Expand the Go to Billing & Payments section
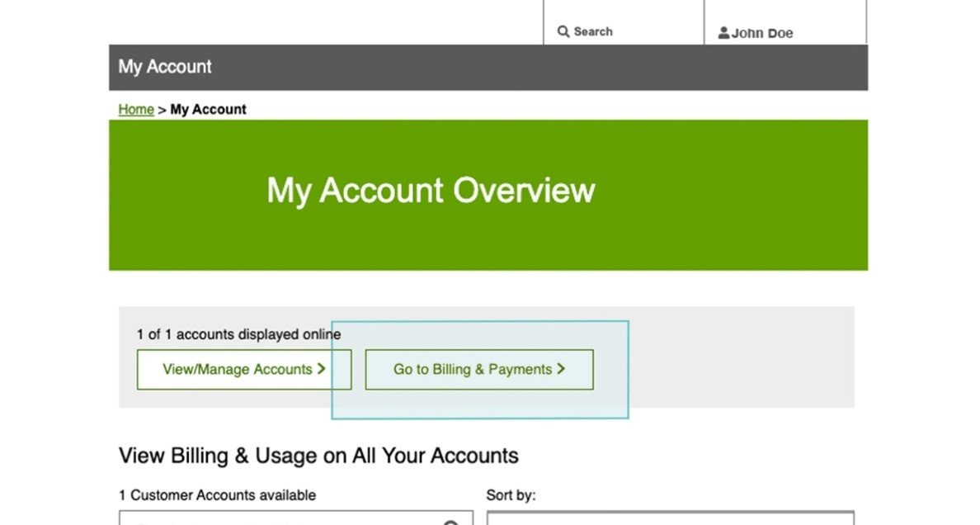 478,369
